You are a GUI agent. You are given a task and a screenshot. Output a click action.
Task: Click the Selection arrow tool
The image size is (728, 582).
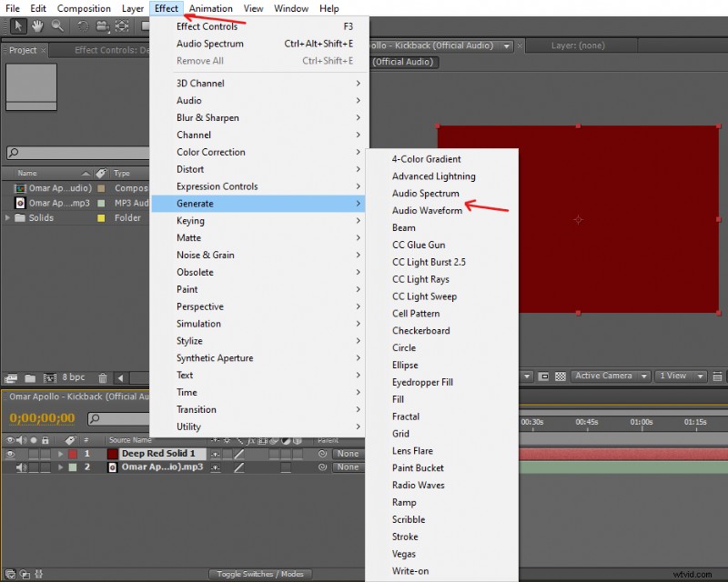[18, 26]
